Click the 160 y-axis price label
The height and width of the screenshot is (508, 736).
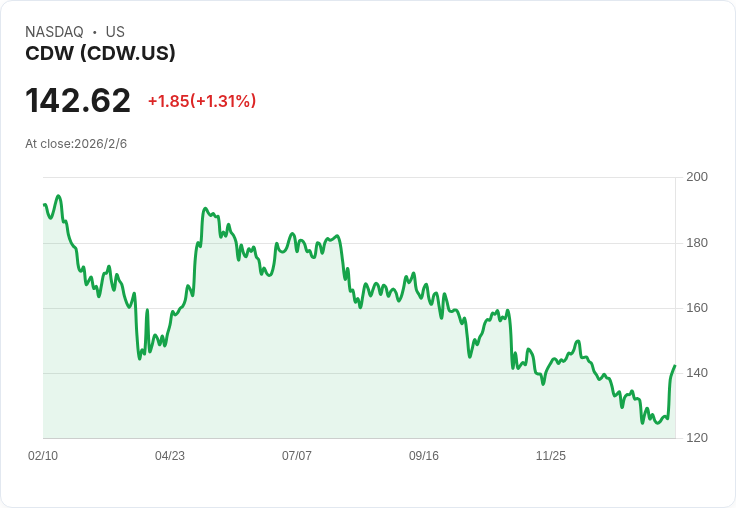point(697,308)
